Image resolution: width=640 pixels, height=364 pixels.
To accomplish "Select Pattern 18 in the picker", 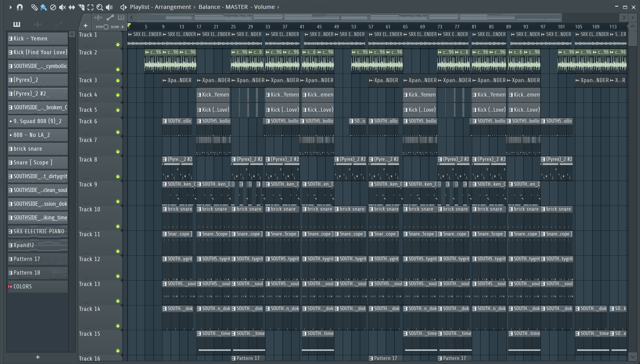I will (38, 273).
